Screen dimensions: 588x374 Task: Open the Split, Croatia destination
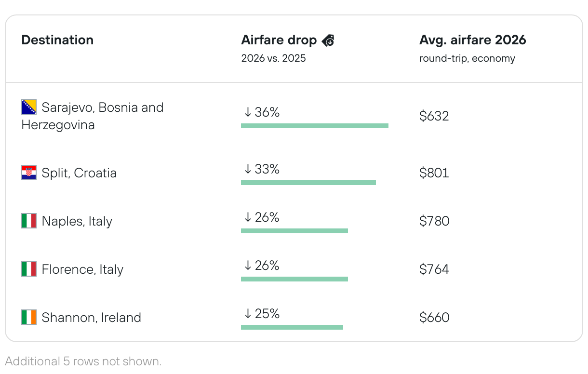[79, 173]
